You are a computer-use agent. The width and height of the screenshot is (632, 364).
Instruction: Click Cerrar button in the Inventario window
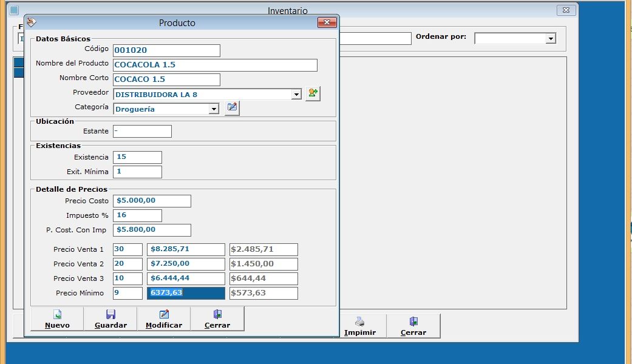point(413,326)
